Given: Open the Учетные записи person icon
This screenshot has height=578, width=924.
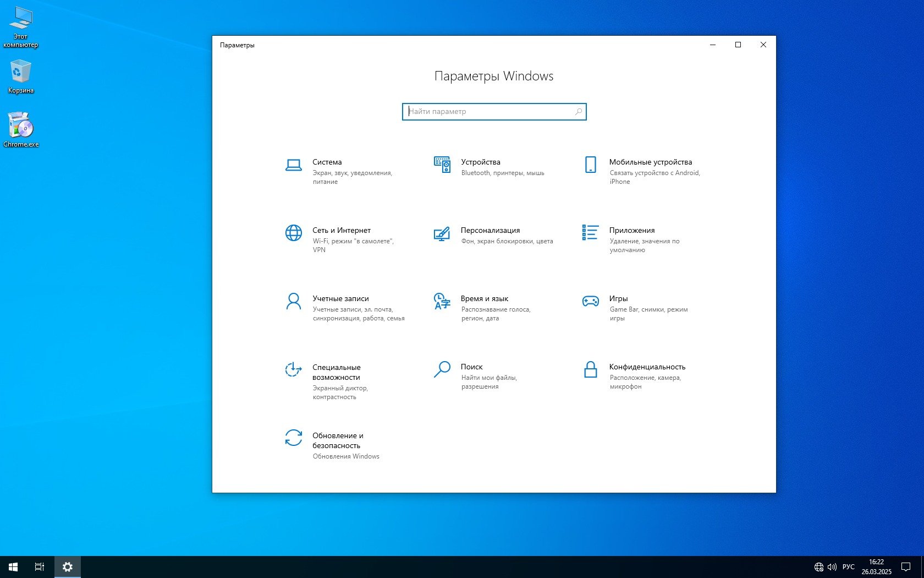Looking at the screenshot, I should point(294,301).
